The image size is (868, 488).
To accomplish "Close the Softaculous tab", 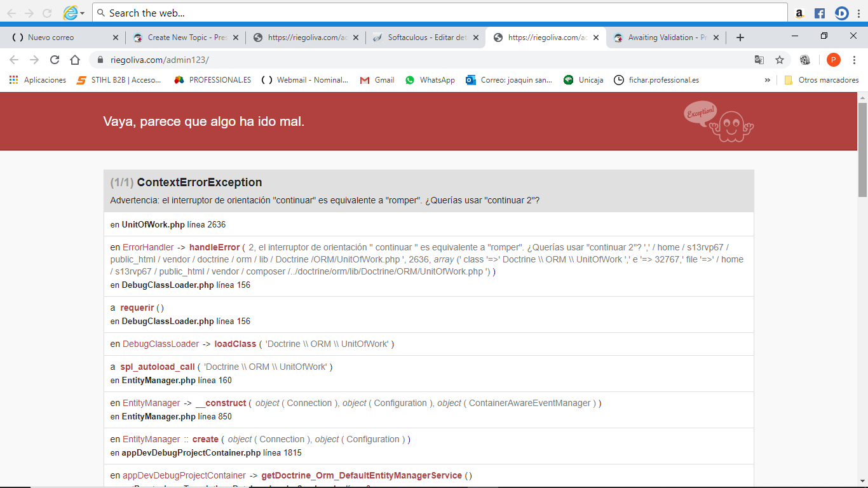I will pyautogui.click(x=476, y=37).
